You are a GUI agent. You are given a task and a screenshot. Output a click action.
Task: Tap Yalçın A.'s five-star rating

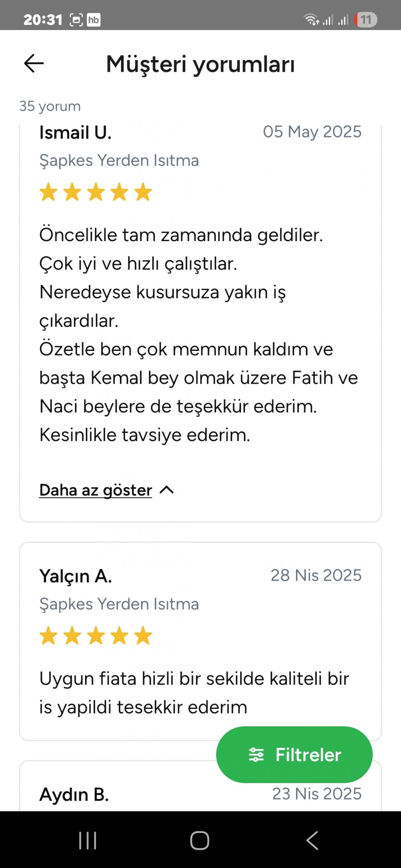(96, 636)
